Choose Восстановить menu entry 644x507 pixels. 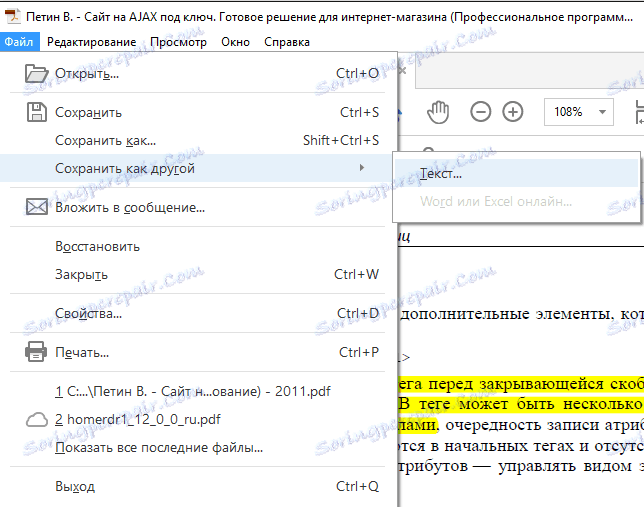[199, 247]
